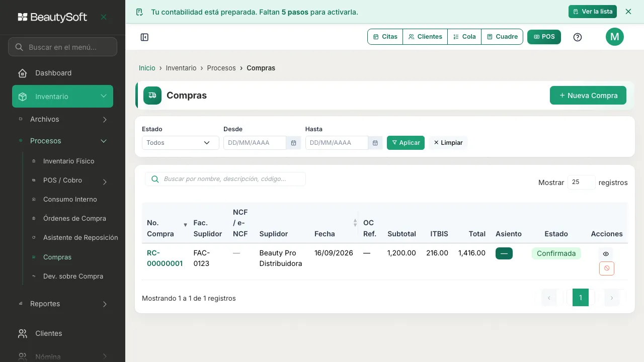Cancel purchase RC-00000001 with the red icon
Image resolution: width=644 pixels, height=362 pixels.
click(607, 268)
